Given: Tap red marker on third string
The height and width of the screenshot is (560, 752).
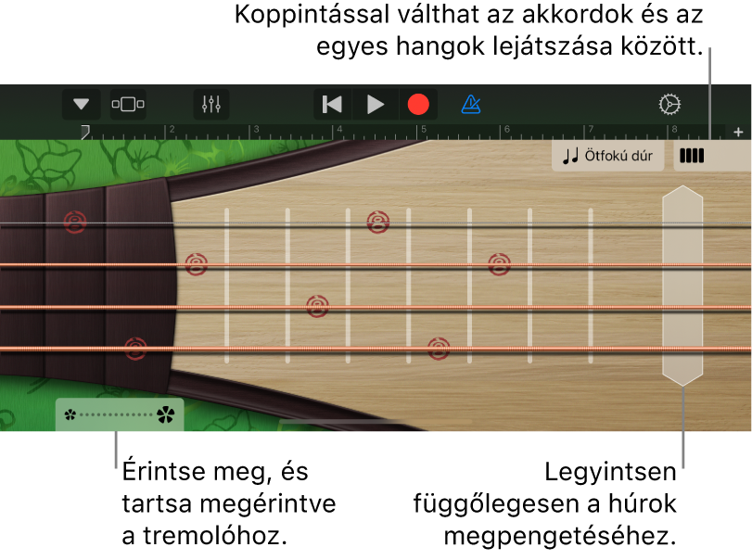Looking at the screenshot, I should (x=317, y=306).
